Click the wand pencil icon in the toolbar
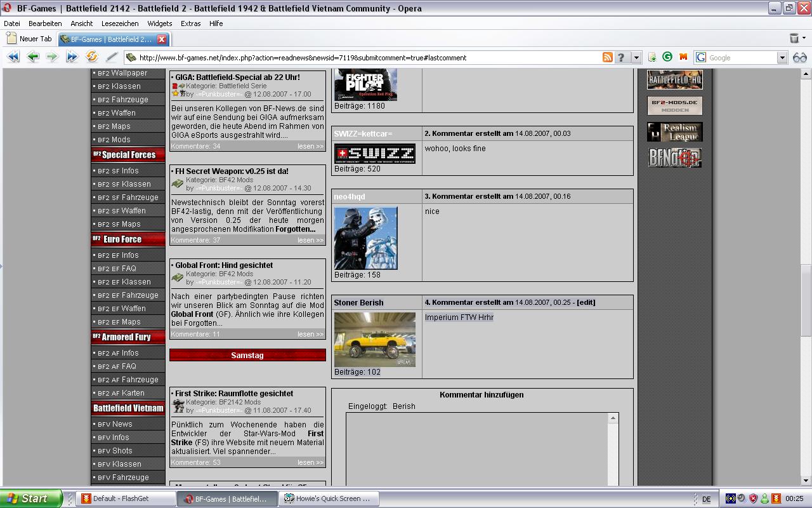This screenshot has width=812, height=508. coord(112,57)
